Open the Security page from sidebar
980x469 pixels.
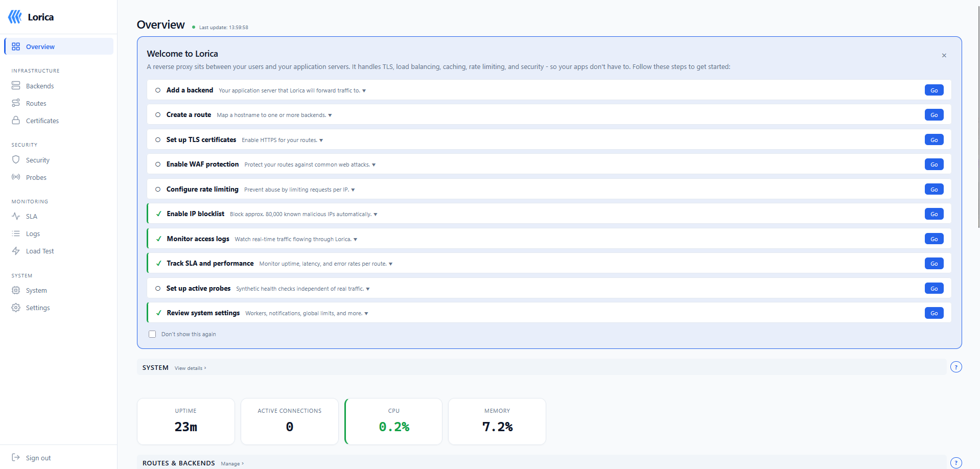pos(58,160)
